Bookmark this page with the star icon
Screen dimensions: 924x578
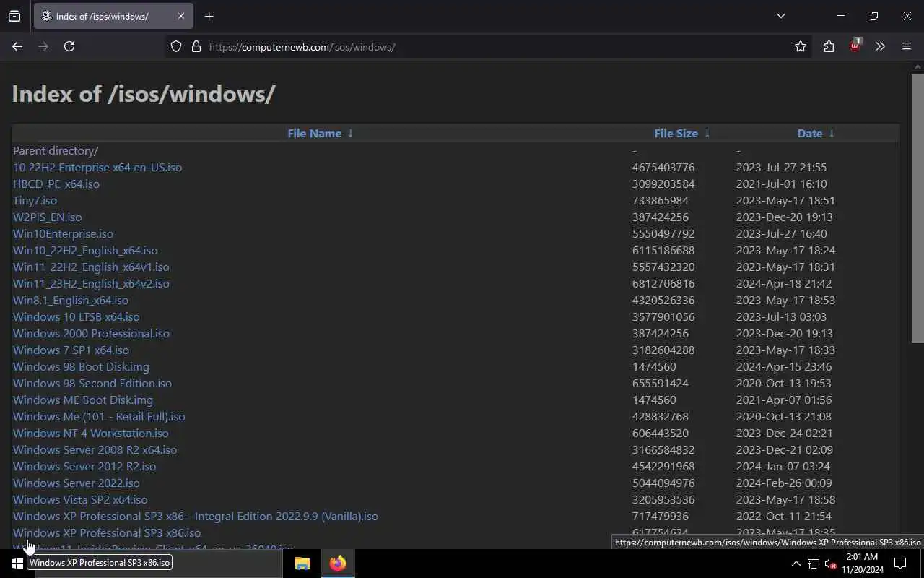click(801, 46)
